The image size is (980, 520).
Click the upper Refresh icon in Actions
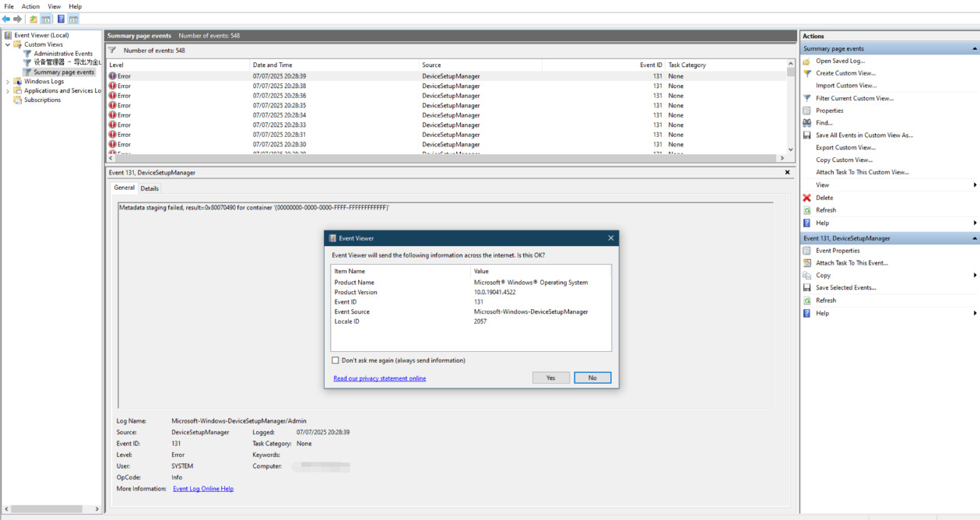(x=807, y=210)
